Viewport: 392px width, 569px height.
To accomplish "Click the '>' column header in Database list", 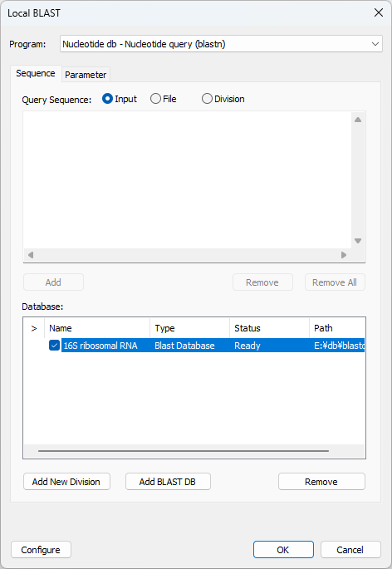I will [34, 328].
